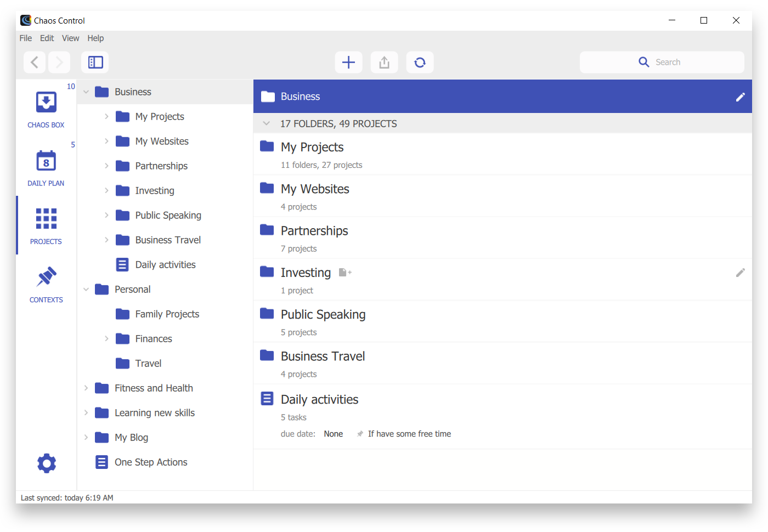Click the sync refresh icon
The image size is (768, 532).
point(420,63)
